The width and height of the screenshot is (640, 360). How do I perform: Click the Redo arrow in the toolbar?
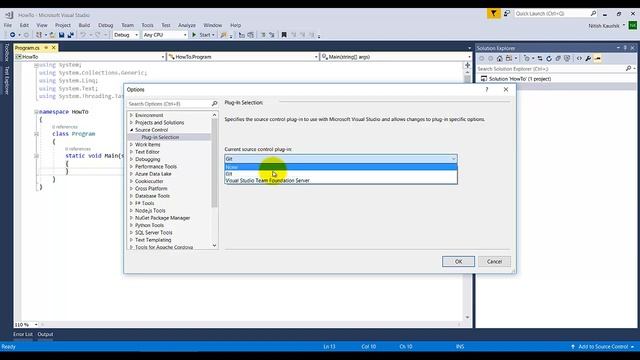tap(98, 35)
